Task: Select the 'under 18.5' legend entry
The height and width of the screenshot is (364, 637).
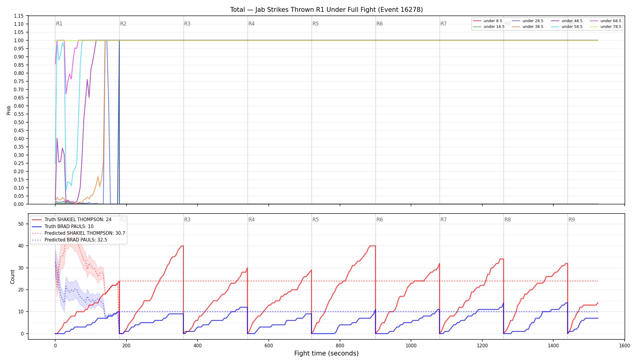Action: click(489, 27)
